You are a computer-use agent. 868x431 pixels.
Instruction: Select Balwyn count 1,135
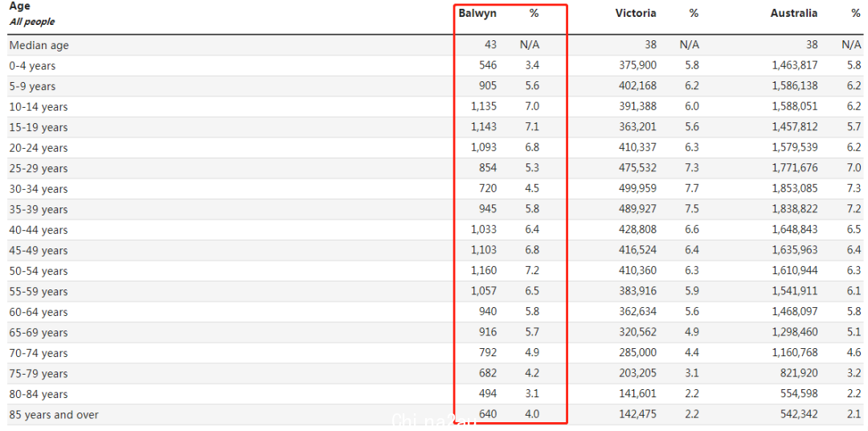(484, 107)
